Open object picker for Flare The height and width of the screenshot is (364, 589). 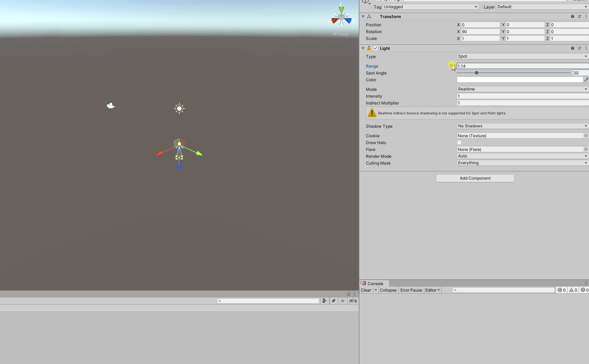586,149
